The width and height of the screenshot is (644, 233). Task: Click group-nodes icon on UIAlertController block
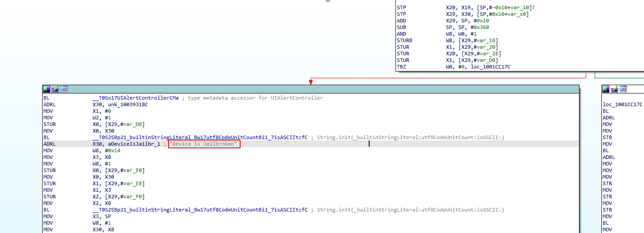coord(64,89)
